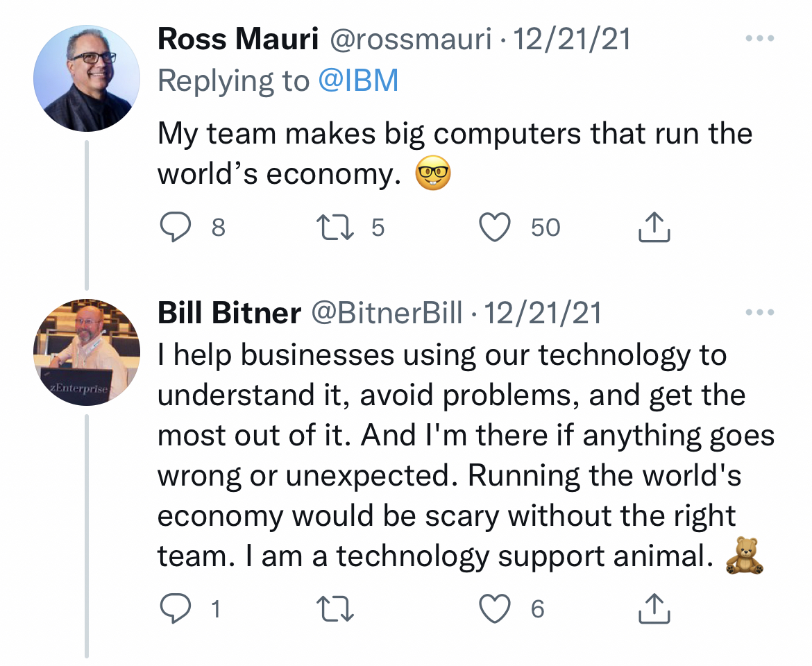Click the 12/21/21 date on Bill Bitner's tweet

tap(543, 314)
